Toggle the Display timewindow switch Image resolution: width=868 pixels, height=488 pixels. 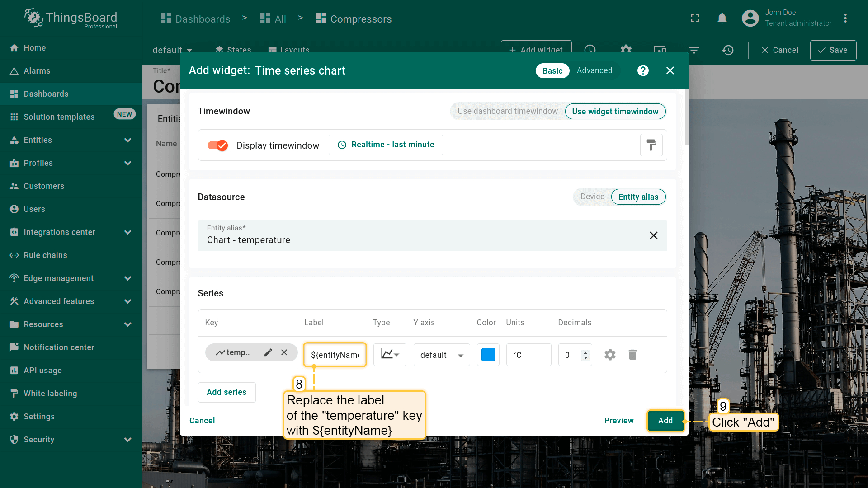coord(217,145)
